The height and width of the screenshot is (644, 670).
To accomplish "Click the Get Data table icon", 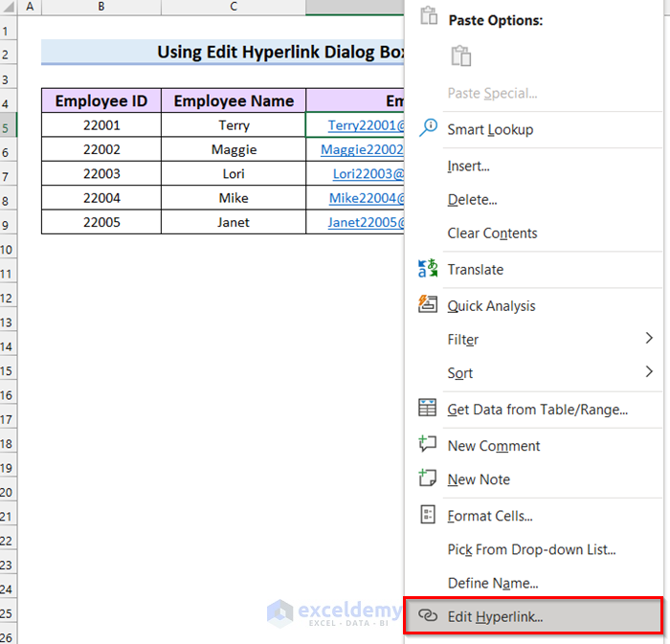I will point(427,408).
